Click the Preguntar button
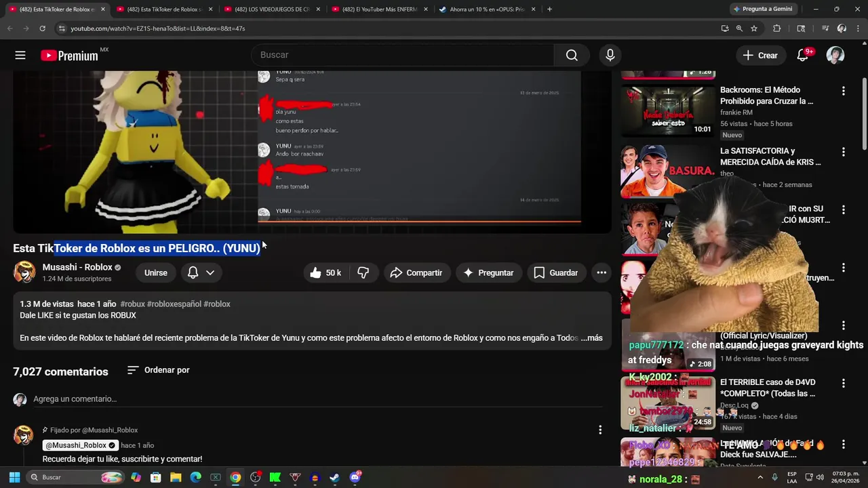This screenshot has width=868, height=488. click(x=489, y=272)
